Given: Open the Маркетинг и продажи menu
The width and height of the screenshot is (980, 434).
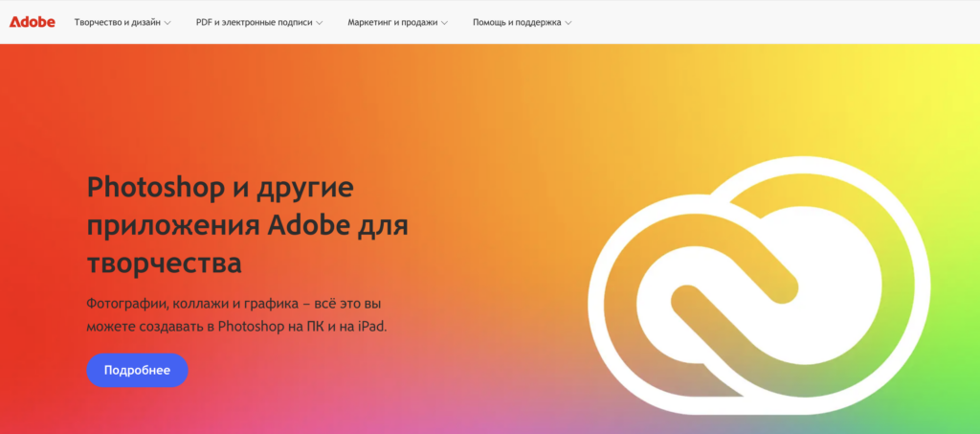Looking at the screenshot, I should pyautogui.click(x=397, y=22).
